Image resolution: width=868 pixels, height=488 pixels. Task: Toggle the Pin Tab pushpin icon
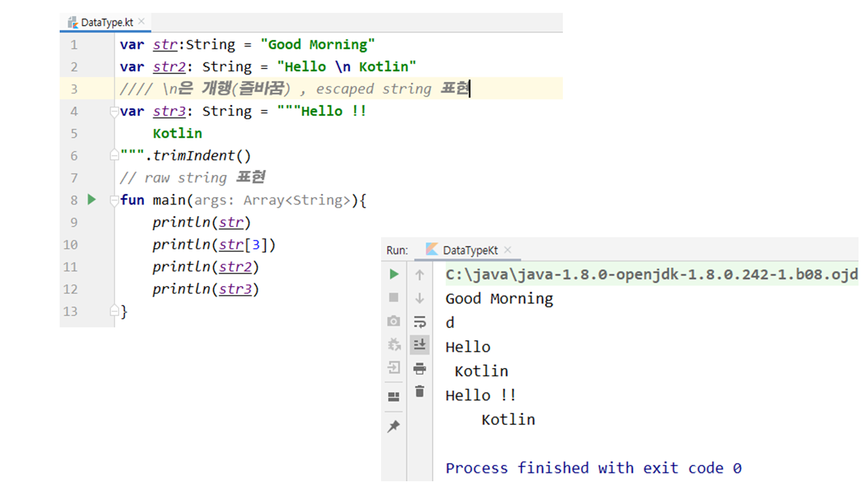394,427
